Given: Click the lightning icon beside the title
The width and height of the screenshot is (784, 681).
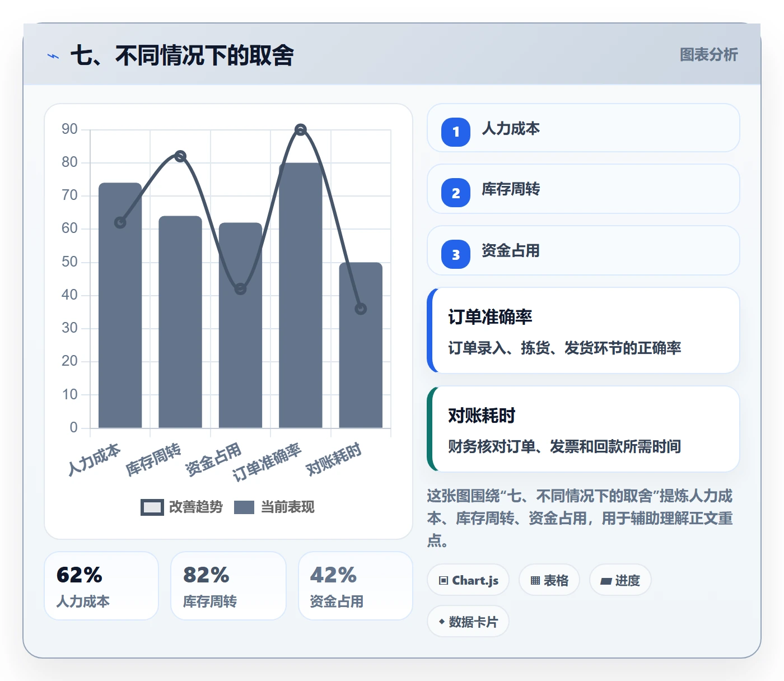Looking at the screenshot, I should [53, 56].
